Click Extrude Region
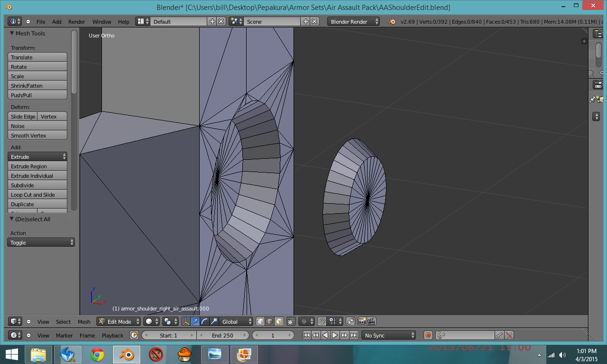 [37, 166]
